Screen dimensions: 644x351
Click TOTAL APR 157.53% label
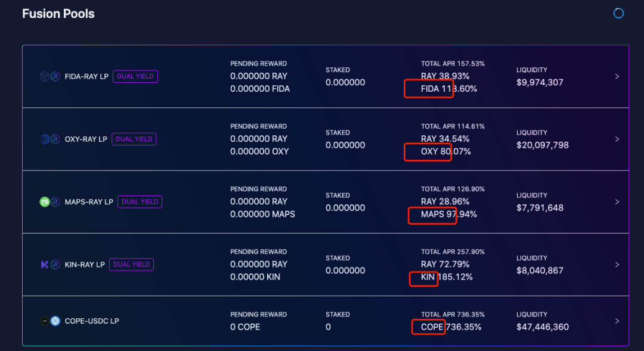(453, 63)
